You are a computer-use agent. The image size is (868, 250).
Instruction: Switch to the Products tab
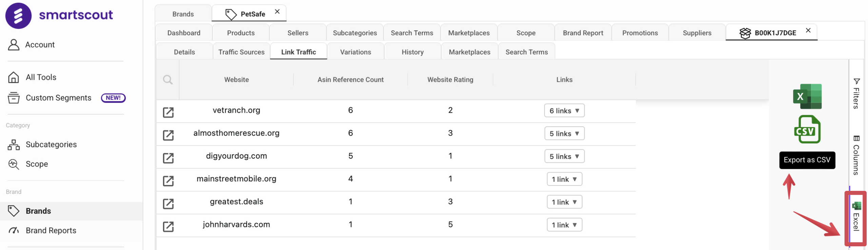pyautogui.click(x=241, y=33)
